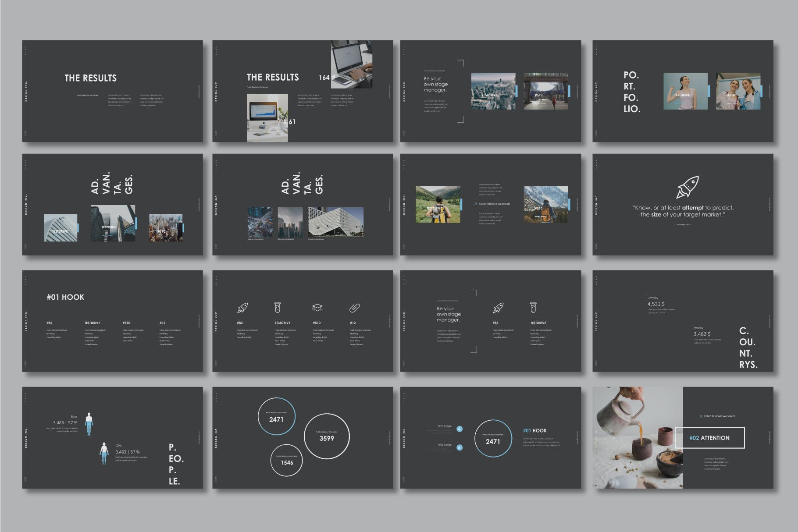The width and height of the screenshot is (798, 532).
Task: Click the 4,531 $ Germany figure
Action: (656, 304)
